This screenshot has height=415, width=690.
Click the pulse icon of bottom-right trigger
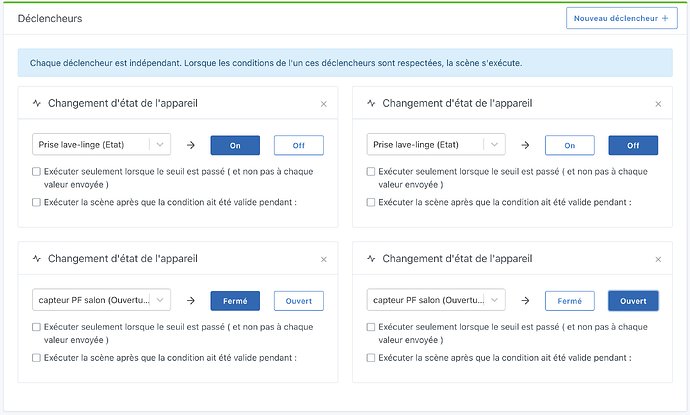tap(372, 258)
